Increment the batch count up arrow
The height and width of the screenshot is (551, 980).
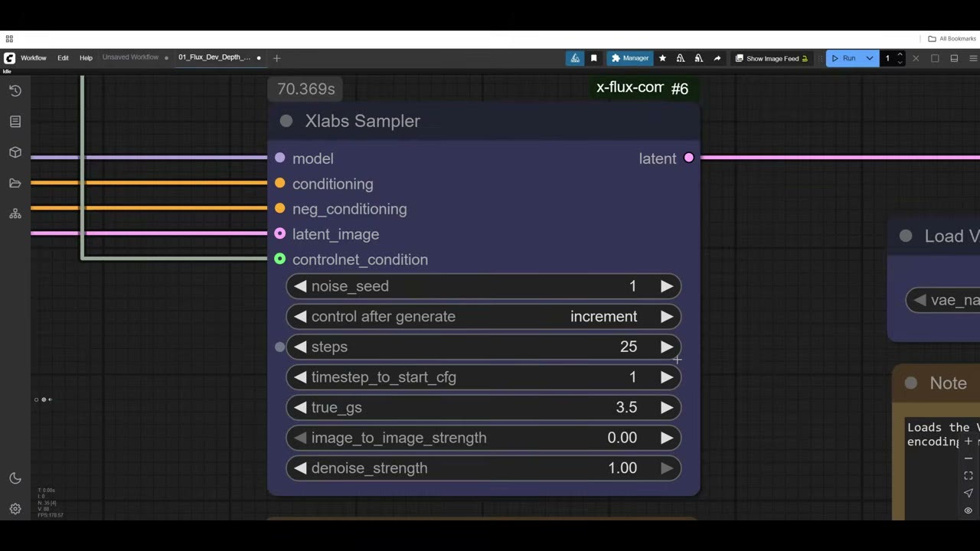coord(900,54)
